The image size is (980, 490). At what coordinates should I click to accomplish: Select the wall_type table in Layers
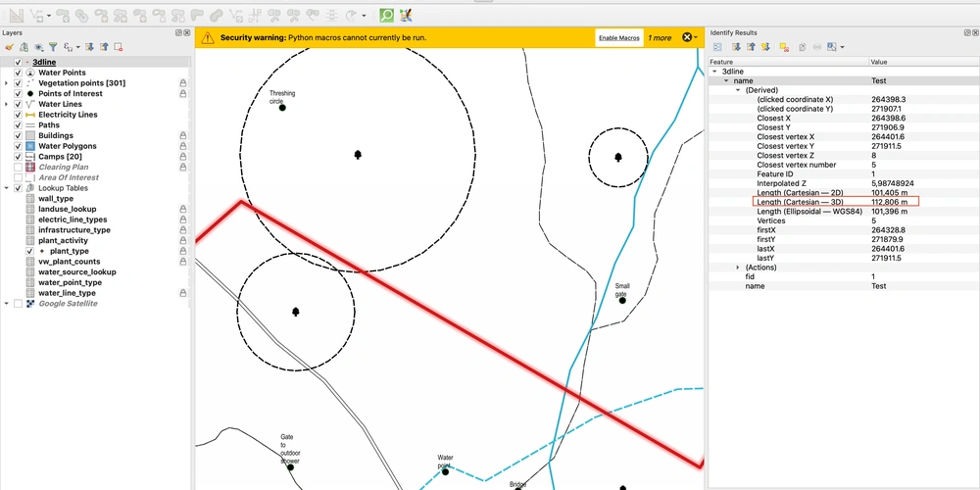[x=56, y=199]
